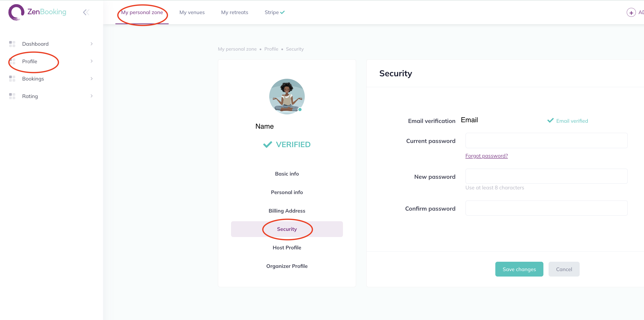Switch to My retreats tab

point(234,12)
